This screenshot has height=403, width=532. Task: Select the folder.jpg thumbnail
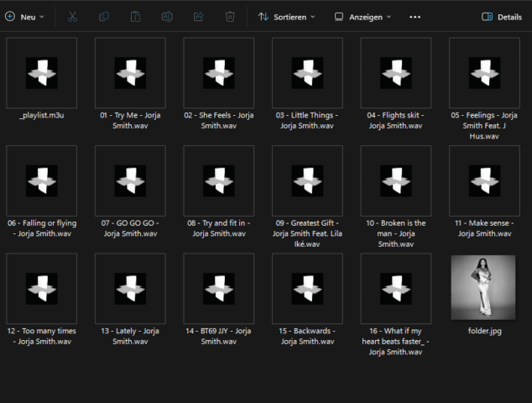point(483,288)
